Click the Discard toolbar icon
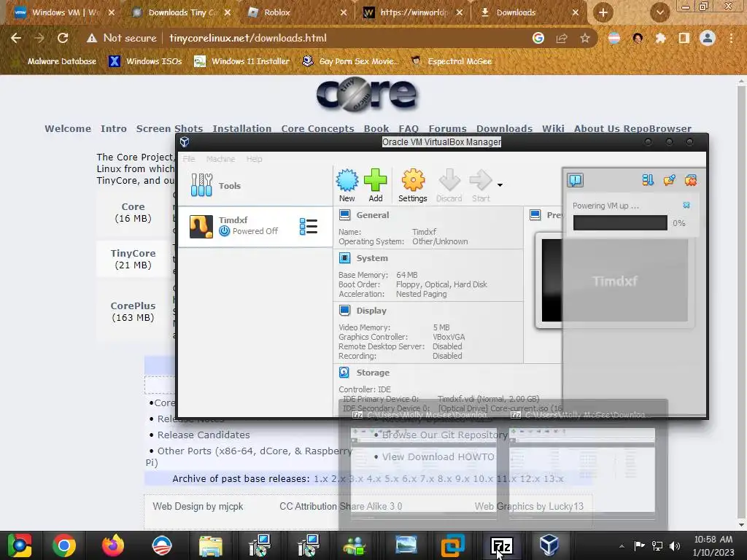Viewport: 747px width, 560px height. point(449,184)
